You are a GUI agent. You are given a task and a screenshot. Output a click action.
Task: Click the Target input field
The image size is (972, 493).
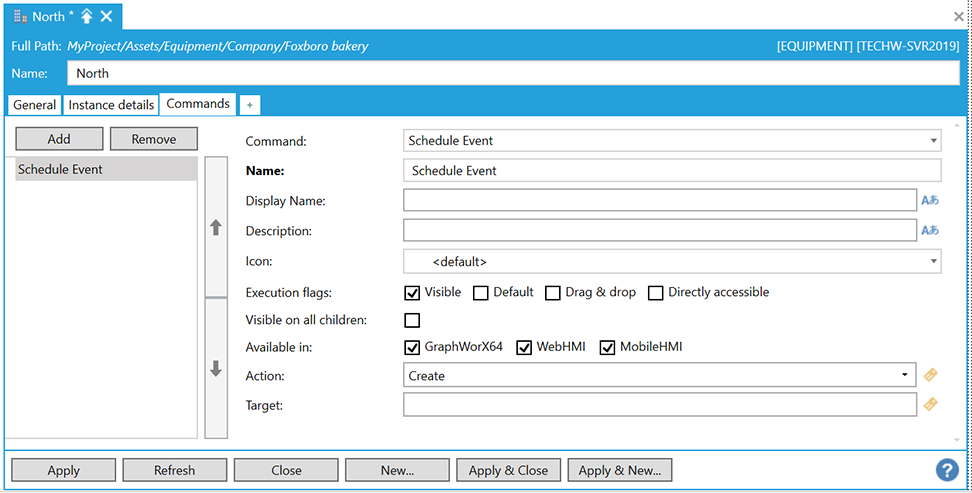659,405
